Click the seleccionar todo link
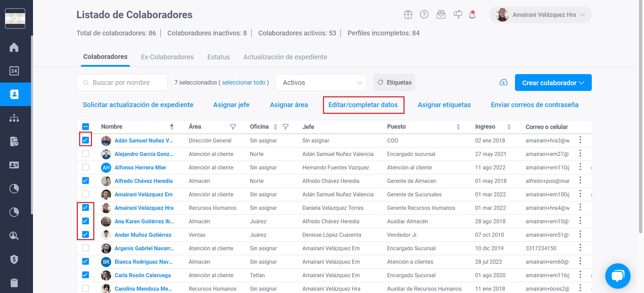Image resolution: width=644 pixels, height=293 pixels. (244, 83)
